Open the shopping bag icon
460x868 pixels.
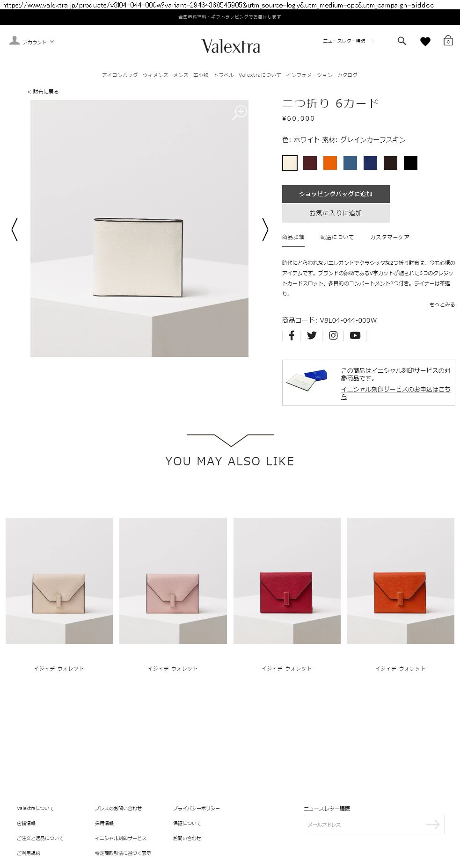click(448, 41)
